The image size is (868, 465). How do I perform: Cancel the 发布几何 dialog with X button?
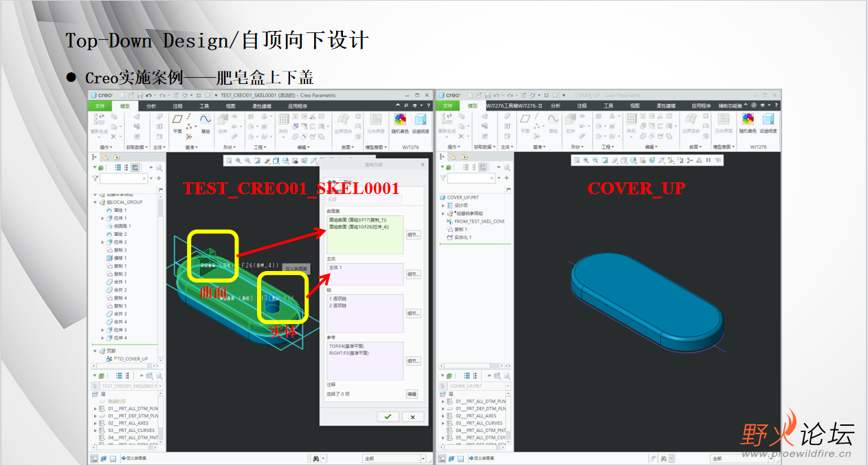(412, 416)
